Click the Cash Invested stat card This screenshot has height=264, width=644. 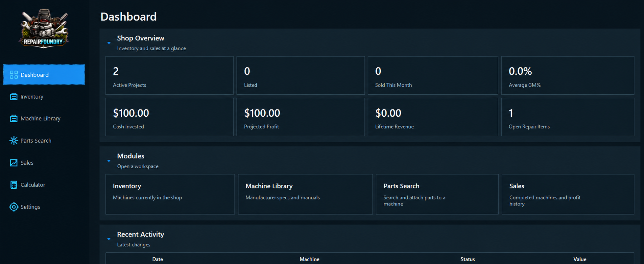(x=169, y=117)
